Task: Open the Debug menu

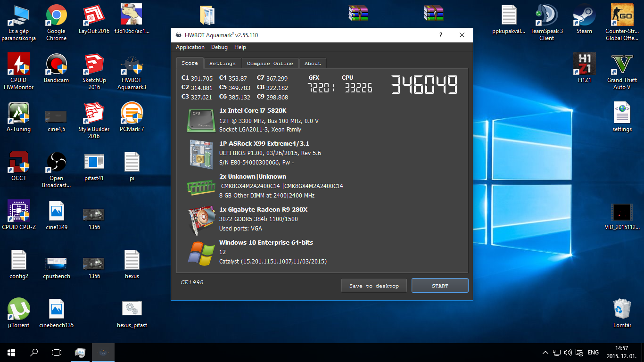Action: (219, 47)
